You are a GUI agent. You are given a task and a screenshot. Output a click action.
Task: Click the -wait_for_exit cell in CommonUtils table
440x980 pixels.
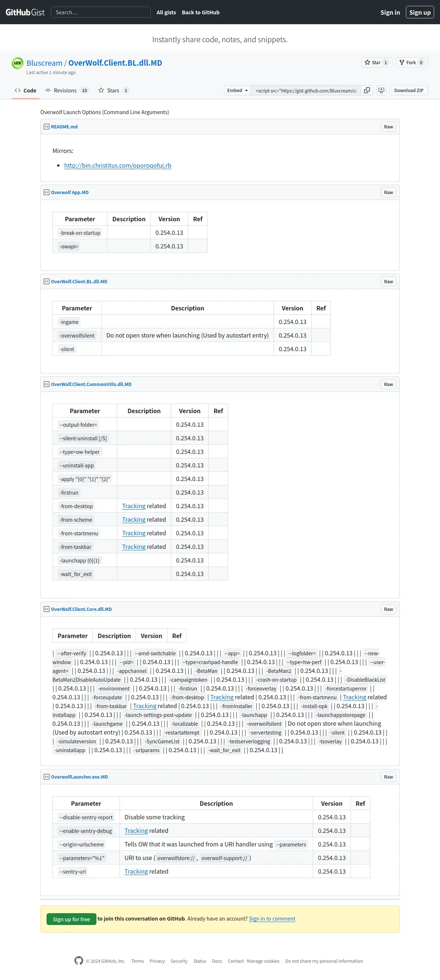(85, 574)
